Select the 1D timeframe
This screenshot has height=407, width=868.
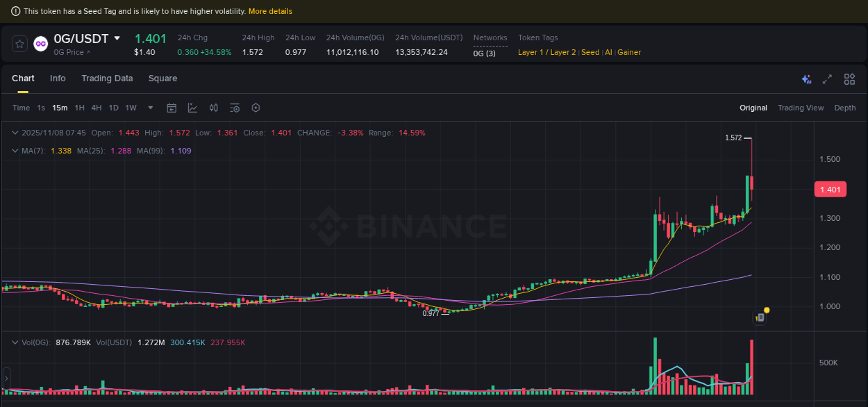[x=113, y=108]
